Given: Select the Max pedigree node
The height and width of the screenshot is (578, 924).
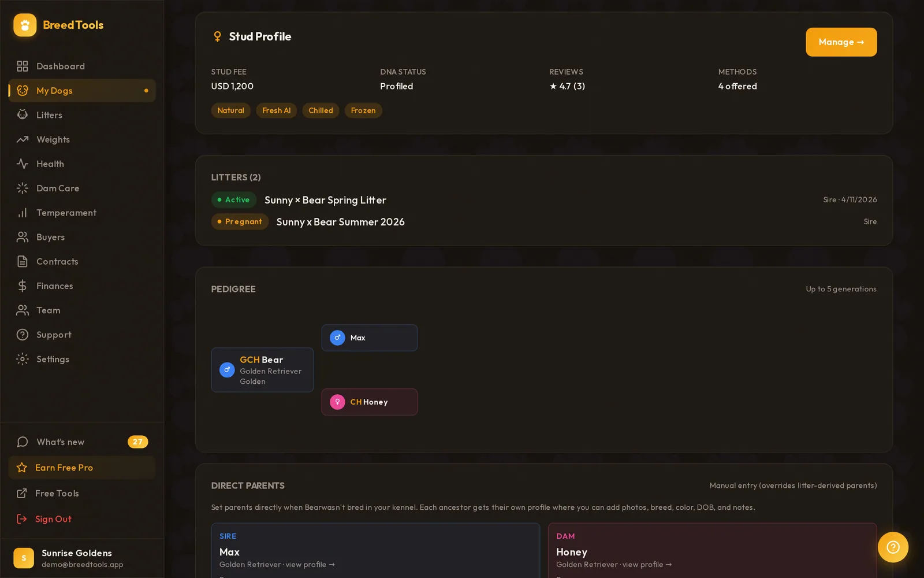Looking at the screenshot, I should (370, 338).
